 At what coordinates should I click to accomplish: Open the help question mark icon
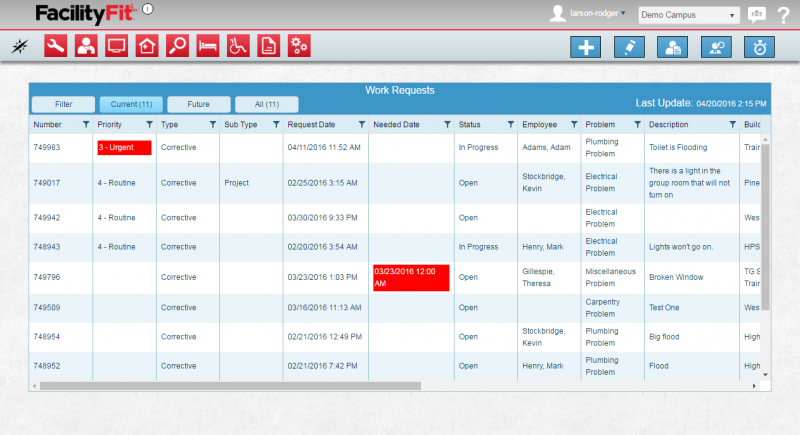[x=783, y=15]
